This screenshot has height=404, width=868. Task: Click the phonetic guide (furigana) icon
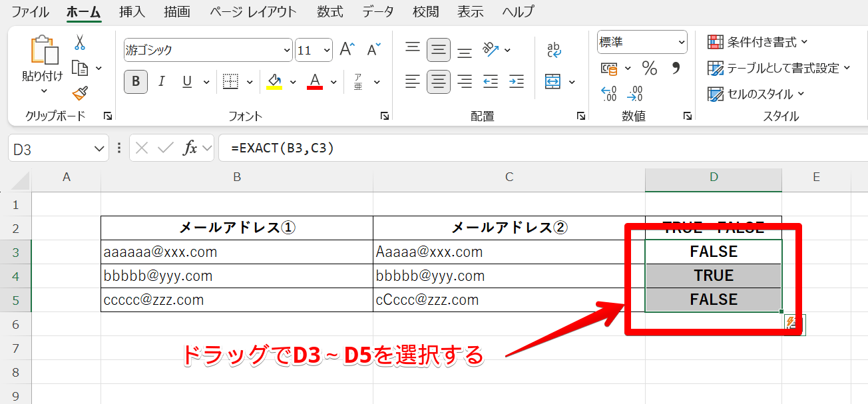(358, 82)
